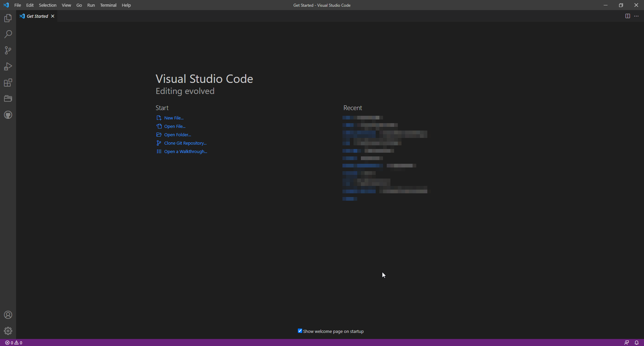Screen dimensions: 644x346
Task: Open the Run and Debug view
Action: click(8, 66)
